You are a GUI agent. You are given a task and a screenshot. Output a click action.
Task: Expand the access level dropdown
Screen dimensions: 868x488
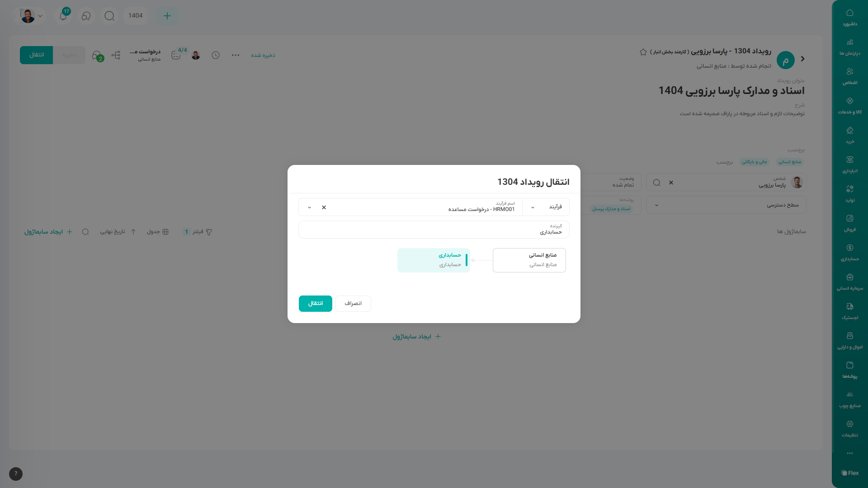tap(656, 205)
